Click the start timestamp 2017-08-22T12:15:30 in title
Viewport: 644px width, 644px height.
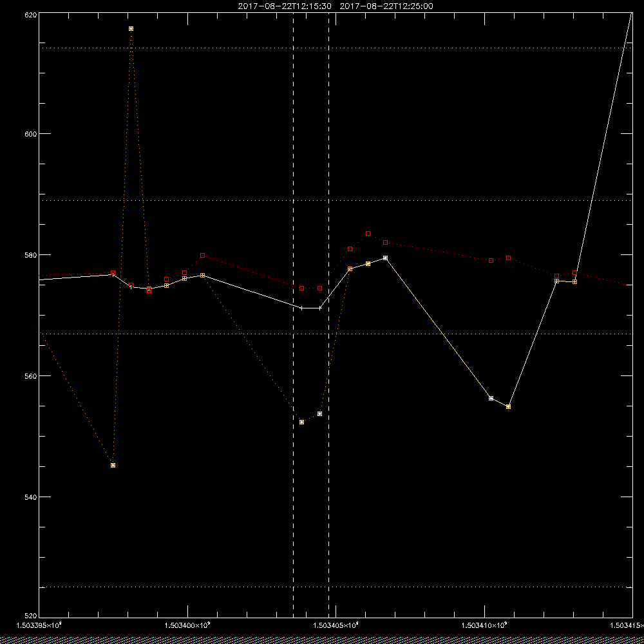coord(285,6)
